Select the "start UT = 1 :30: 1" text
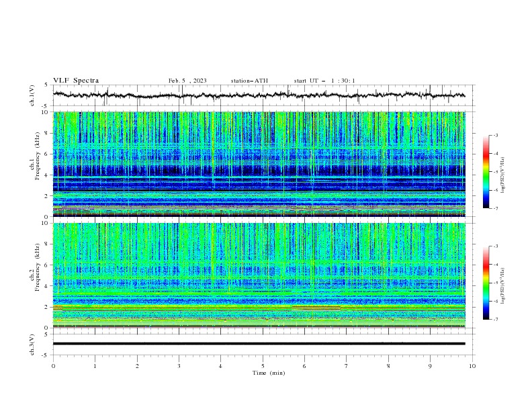 pyautogui.click(x=324, y=81)
